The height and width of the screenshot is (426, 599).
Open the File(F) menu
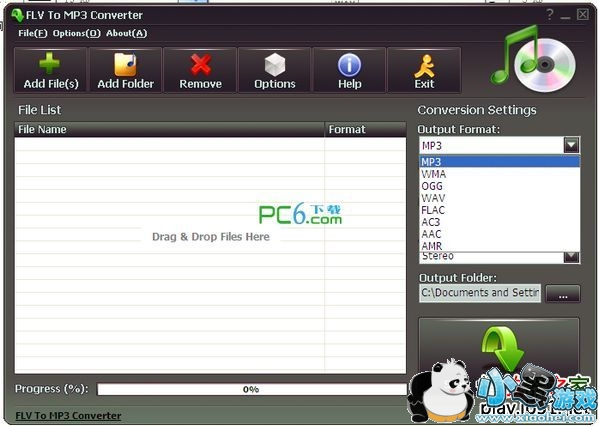coord(33,34)
